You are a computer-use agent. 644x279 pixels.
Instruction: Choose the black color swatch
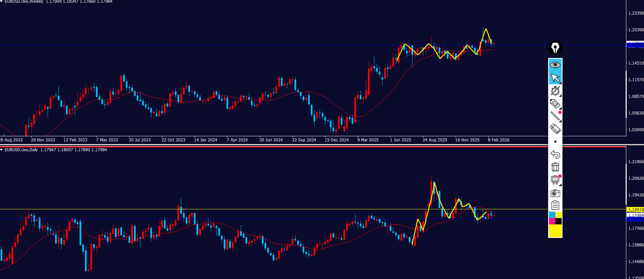pos(558,221)
